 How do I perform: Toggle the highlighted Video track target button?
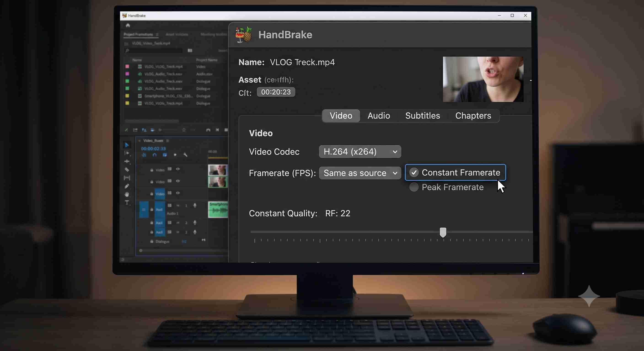(x=160, y=194)
